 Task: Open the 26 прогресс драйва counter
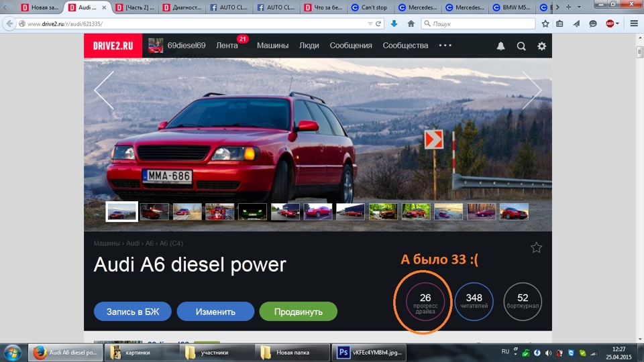coord(425,302)
